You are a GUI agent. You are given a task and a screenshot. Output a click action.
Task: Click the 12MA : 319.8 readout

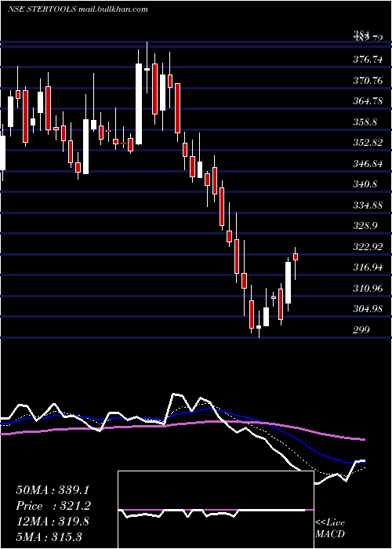point(53,522)
